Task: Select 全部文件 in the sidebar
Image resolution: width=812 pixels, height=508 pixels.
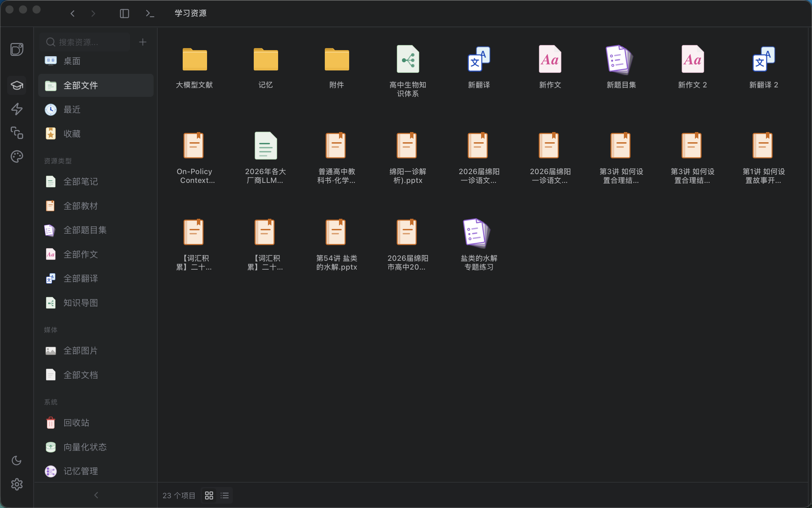Action: click(80, 85)
